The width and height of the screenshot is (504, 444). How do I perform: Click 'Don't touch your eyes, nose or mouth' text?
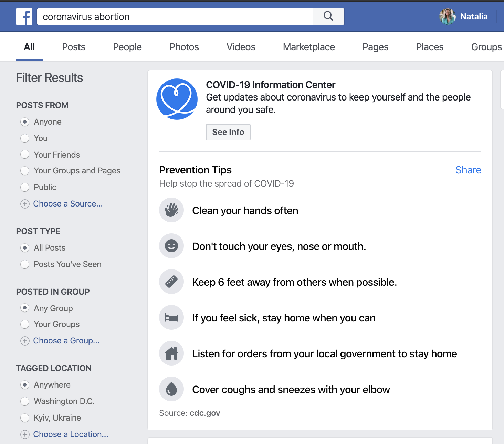[279, 246]
